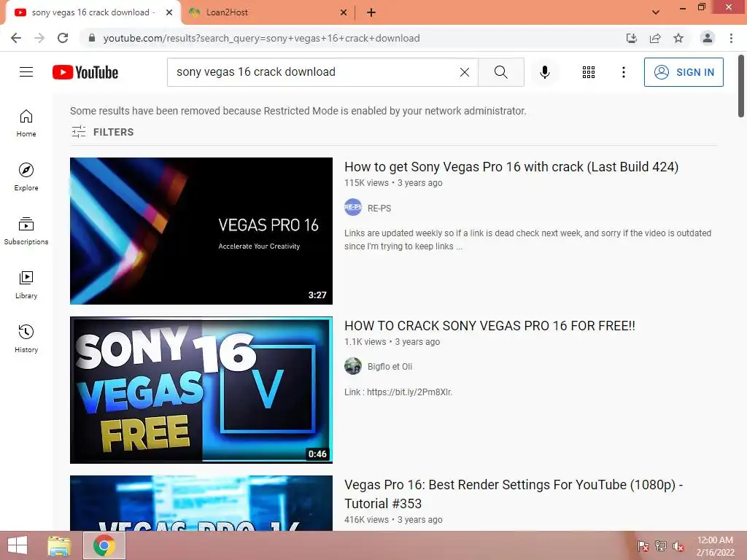Image resolution: width=747 pixels, height=560 pixels.
Task: Start voice search with microphone
Action: 544,72
